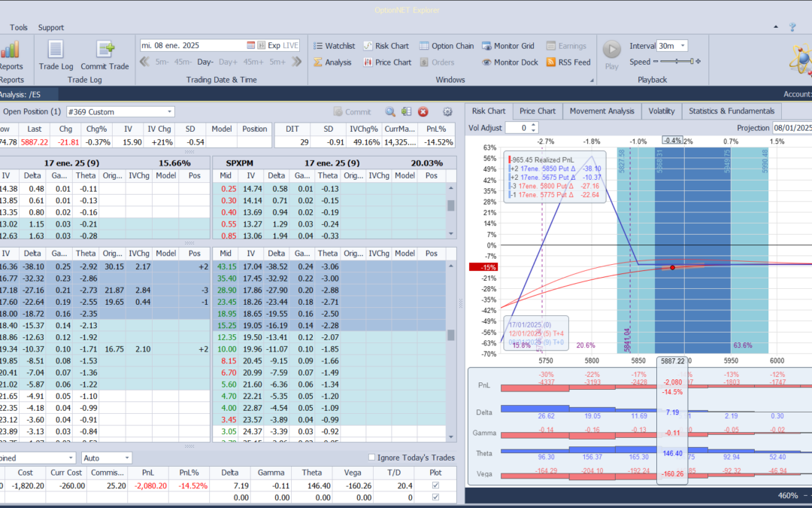Toggle the second row Plot checkbox
The height and width of the screenshot is (508, 812).
(435, 497)
